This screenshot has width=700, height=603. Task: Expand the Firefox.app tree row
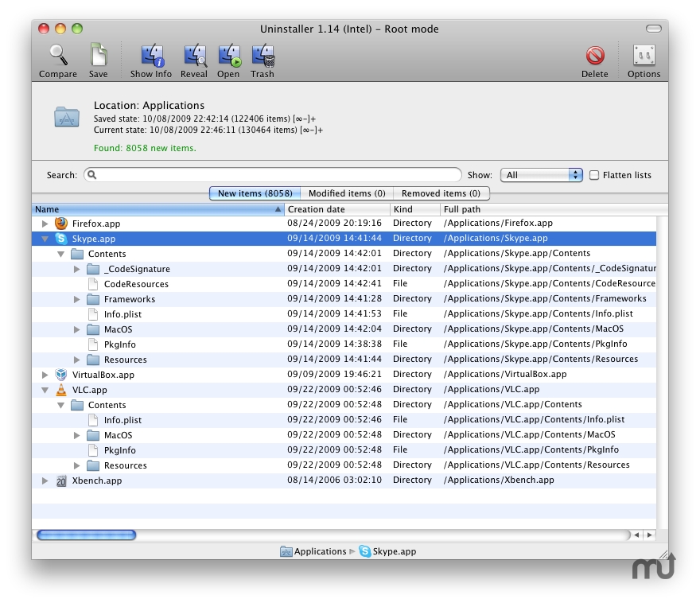point(45,224)
